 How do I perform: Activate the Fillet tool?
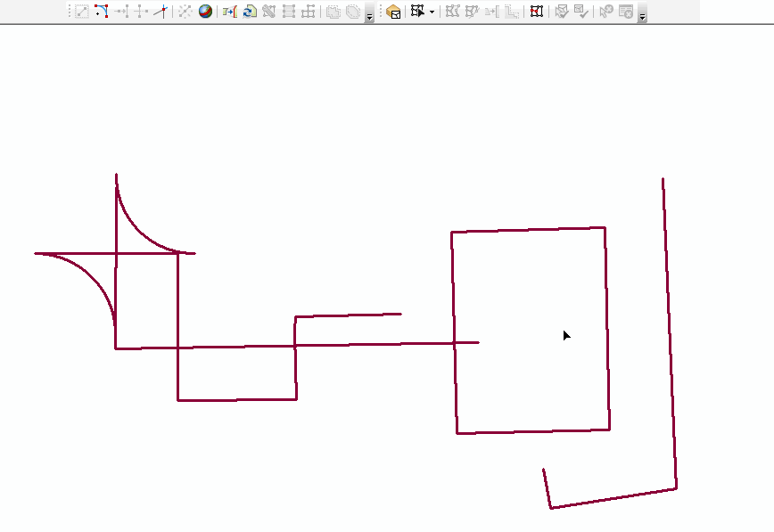point(100,12)
